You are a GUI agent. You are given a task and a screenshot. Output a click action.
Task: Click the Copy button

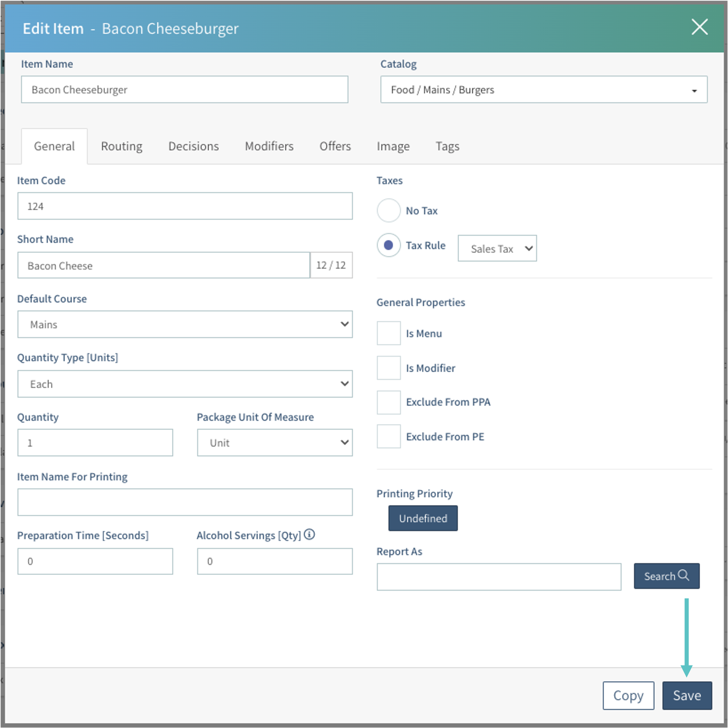628,695
